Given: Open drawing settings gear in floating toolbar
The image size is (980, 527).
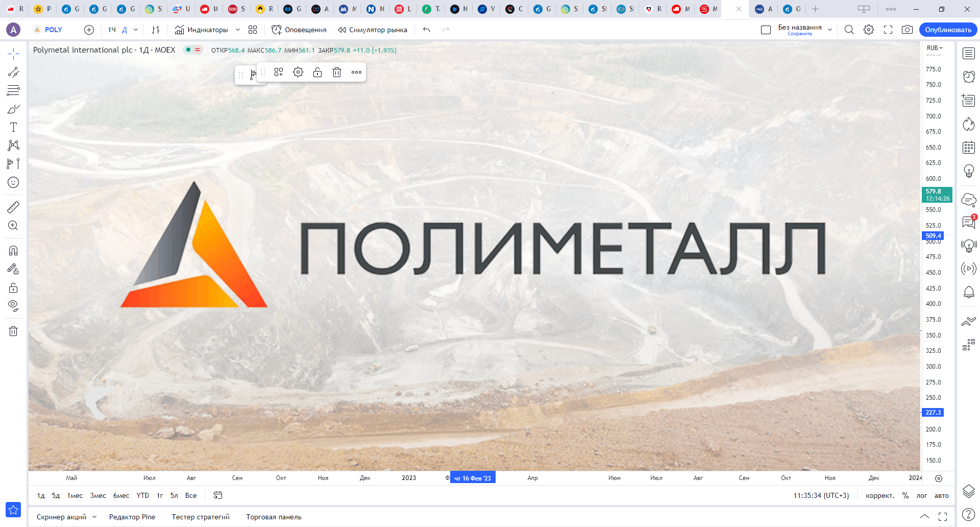Looking at the screenshot, I should point(298,72).
